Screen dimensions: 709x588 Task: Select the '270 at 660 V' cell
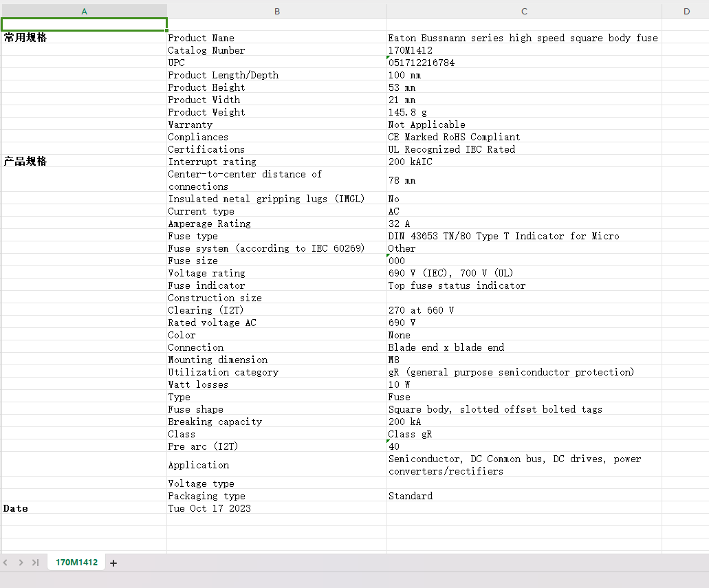(524, 310)
